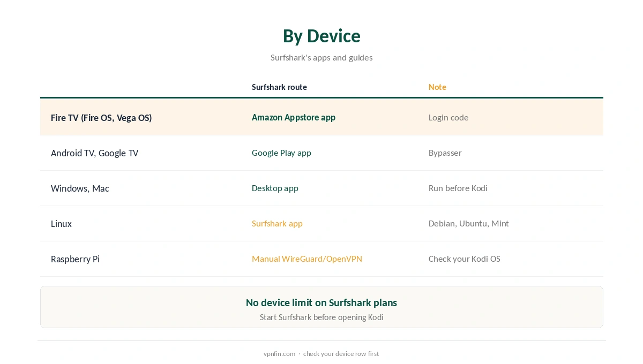Image resolution: width=643 pixels, height=364 pixels.
Task: Open the 'Manual WireGuard/OpenVPN' link
Action: (307, 259)
